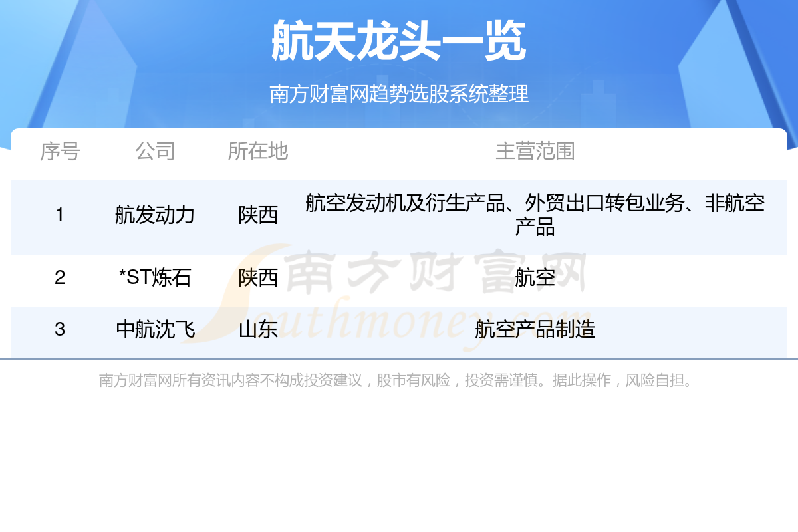Click company name 中航沈飞
The image size is (798, 532).
(x=155, y=329)
